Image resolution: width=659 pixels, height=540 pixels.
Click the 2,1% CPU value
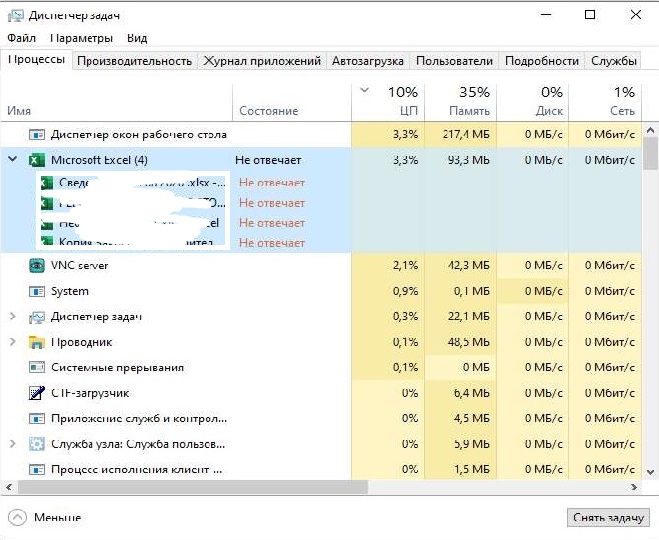(x=406, y=266)
